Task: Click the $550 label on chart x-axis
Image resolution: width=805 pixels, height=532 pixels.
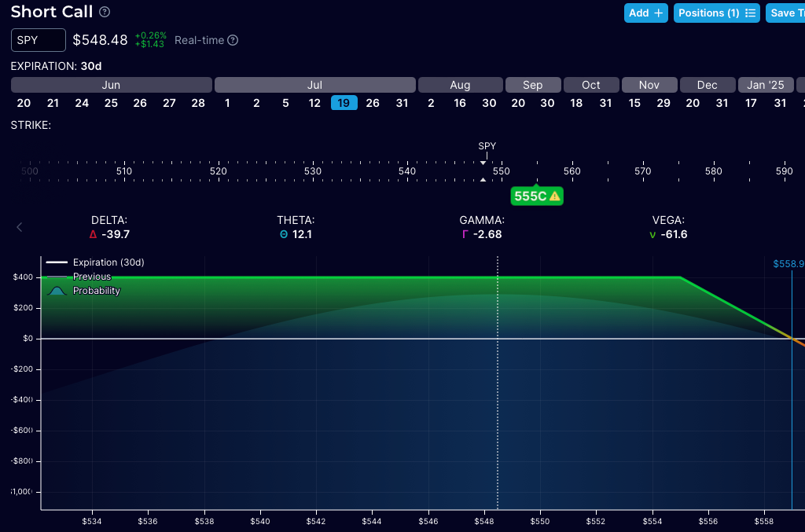Action: (x=539, y=521)
